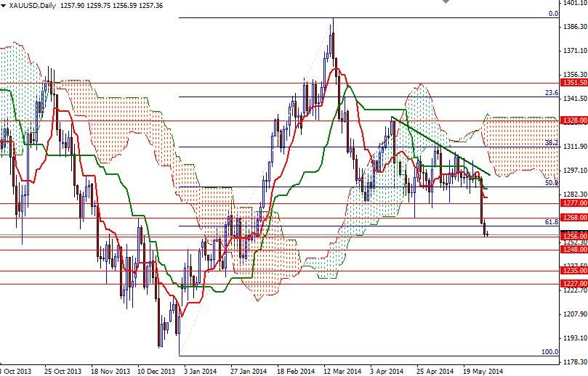Click the 50.0 Fibonacci retracement label
588x376 pixels.
click(550, 184)
